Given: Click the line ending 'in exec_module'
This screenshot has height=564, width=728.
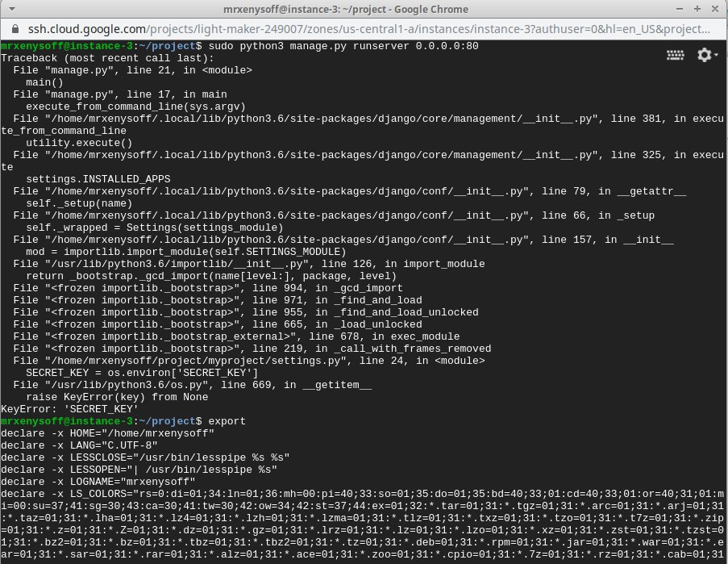Looking at the screenshot, I should [236, 336].
